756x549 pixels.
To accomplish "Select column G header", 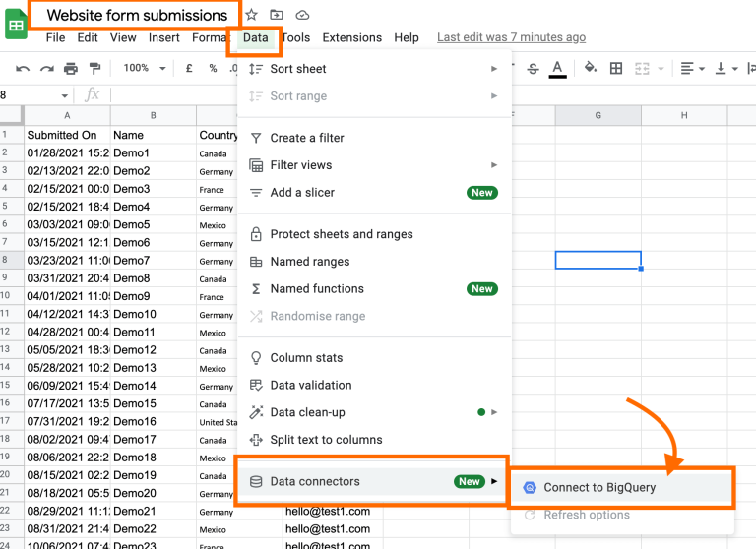I will [x=598, y=116].
